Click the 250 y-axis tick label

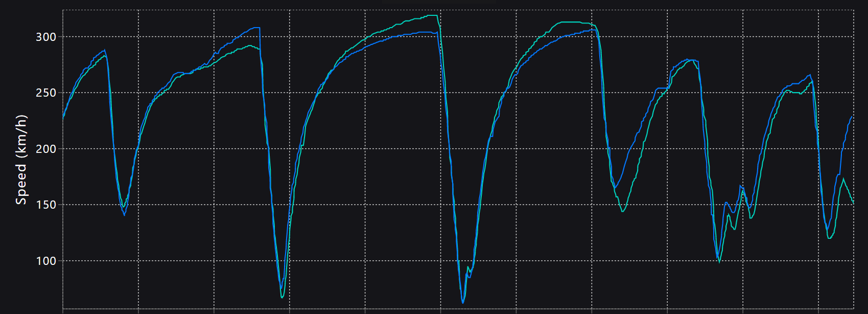click(x=45, y=93)
